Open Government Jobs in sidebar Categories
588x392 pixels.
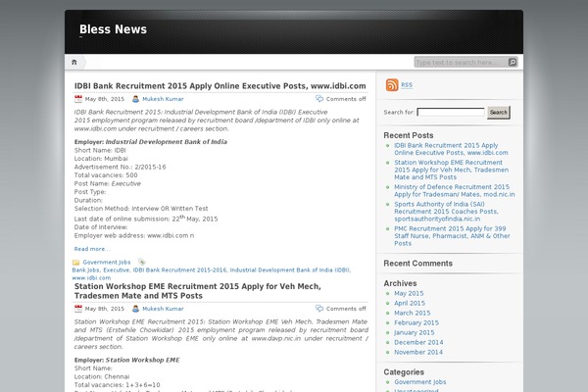click(420, 382)
